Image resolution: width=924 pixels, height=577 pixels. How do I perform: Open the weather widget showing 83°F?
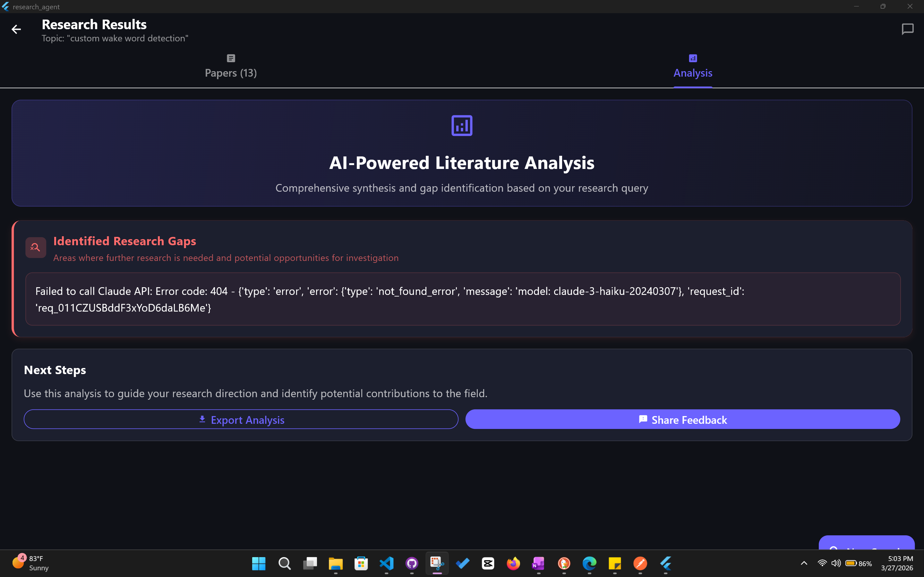point(30,563)
